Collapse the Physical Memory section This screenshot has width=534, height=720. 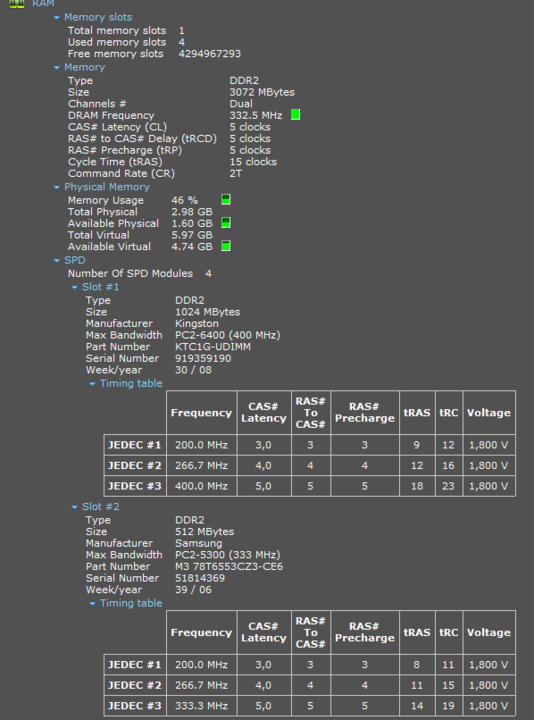[x=56, y=187]
